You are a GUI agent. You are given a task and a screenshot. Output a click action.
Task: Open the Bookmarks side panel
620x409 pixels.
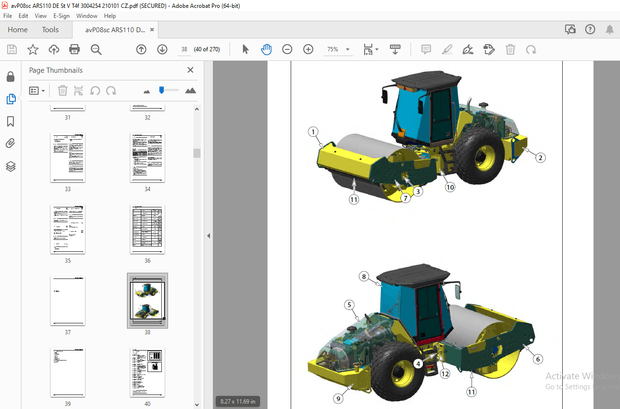11,121
